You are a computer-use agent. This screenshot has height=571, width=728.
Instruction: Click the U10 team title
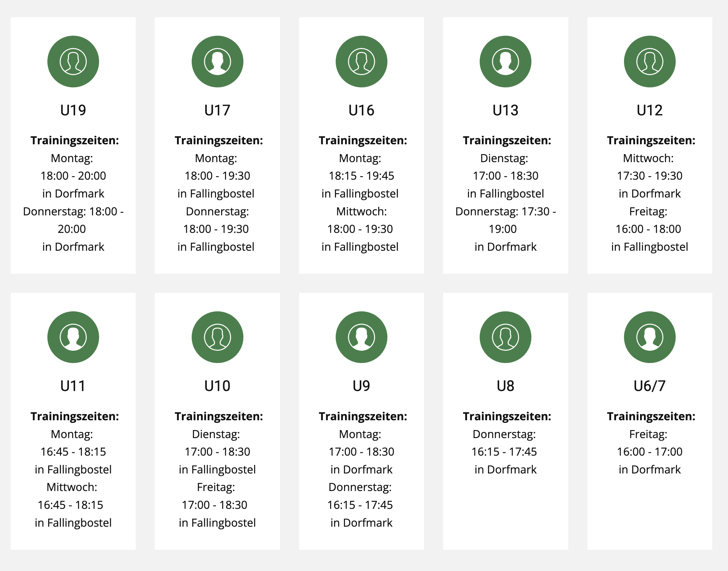coord(217,386)
